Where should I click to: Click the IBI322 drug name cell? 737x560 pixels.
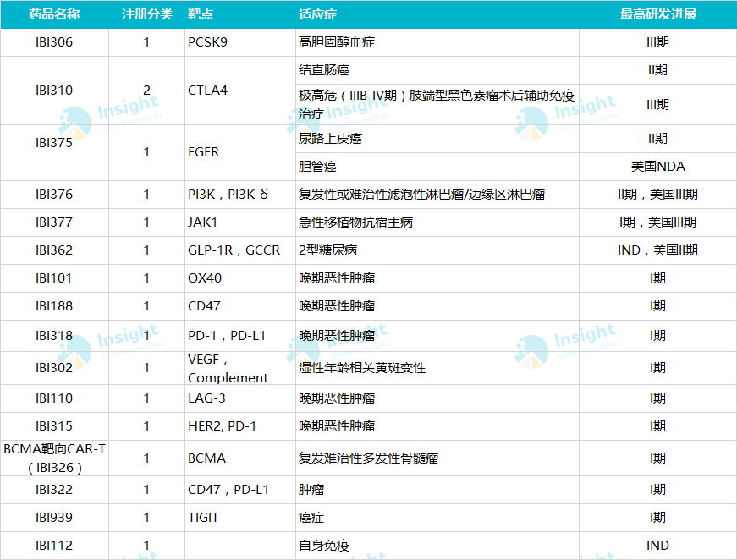click(x=54, y=490)
